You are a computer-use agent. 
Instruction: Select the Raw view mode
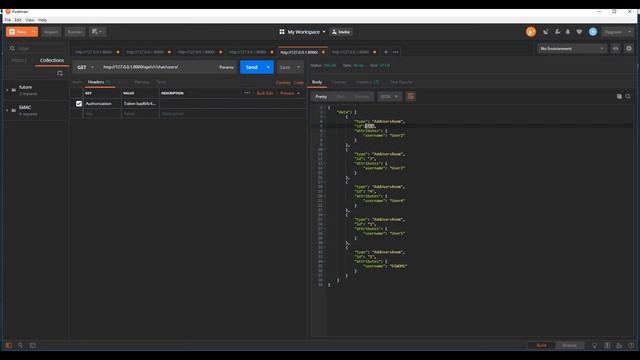pos(340,97)
